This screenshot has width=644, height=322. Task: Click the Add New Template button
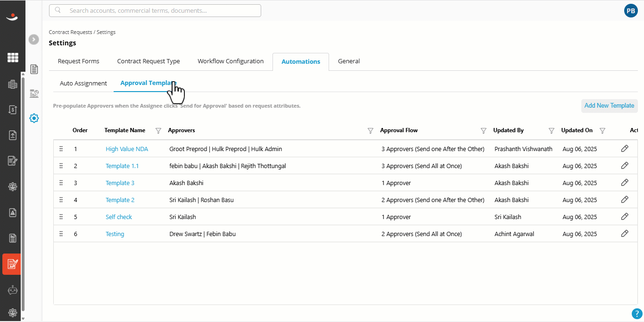pyautogui.click(x=609, y=106)
